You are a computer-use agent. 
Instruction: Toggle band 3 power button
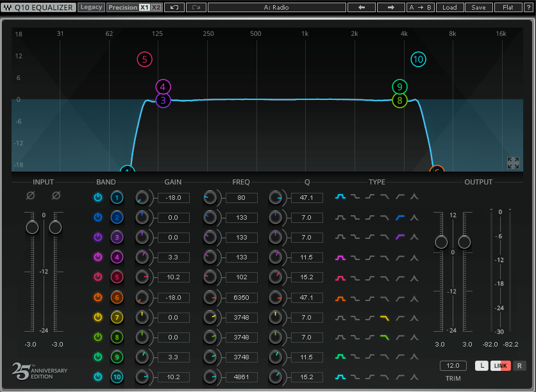[98, 236]
